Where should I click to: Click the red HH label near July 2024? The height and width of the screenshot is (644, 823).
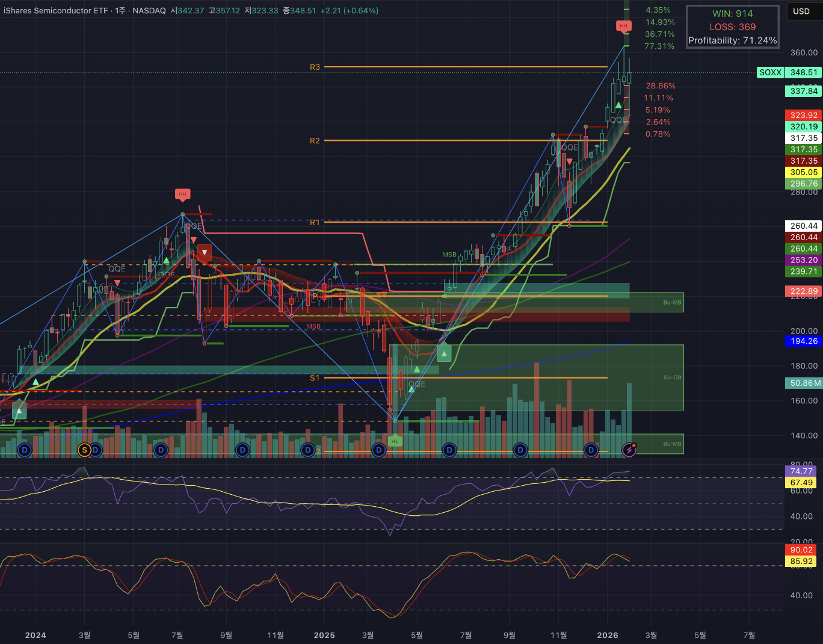click(x=182, y=194)
